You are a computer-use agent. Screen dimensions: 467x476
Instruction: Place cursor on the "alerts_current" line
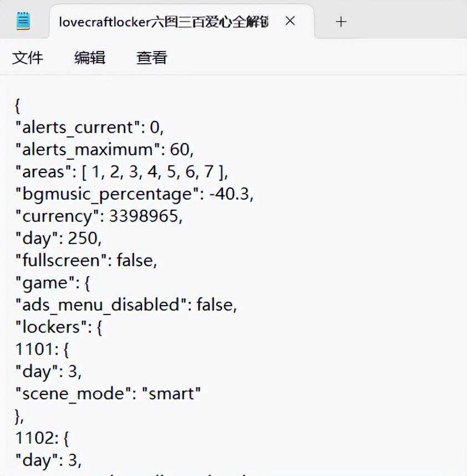89,128
